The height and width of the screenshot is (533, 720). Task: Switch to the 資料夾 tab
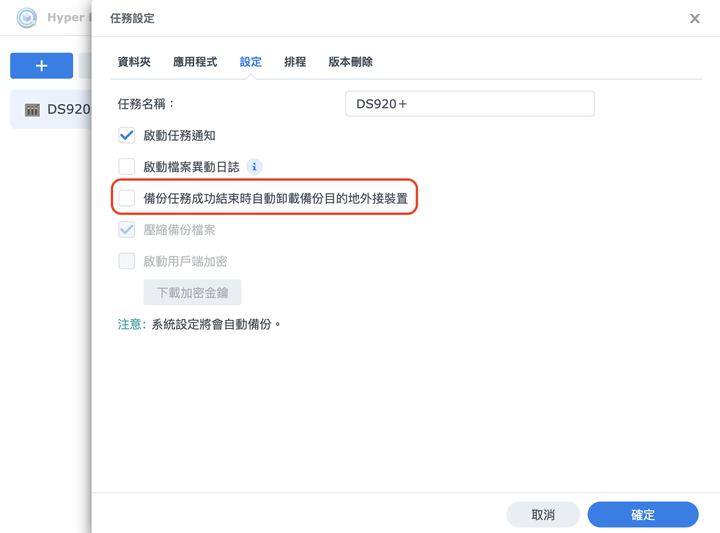pyautogui.click(x=134, y=62)
